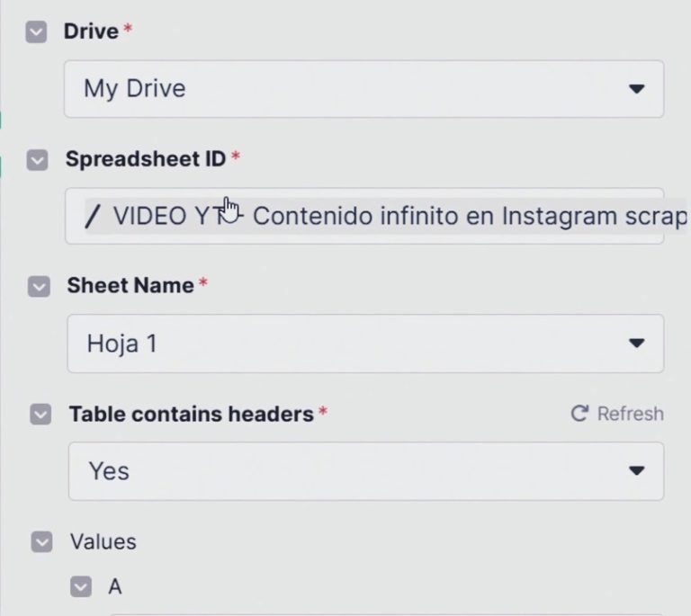Toggle the chevron beside Spreadsheet ID
The image size is (691, 616).
[37, 161]
